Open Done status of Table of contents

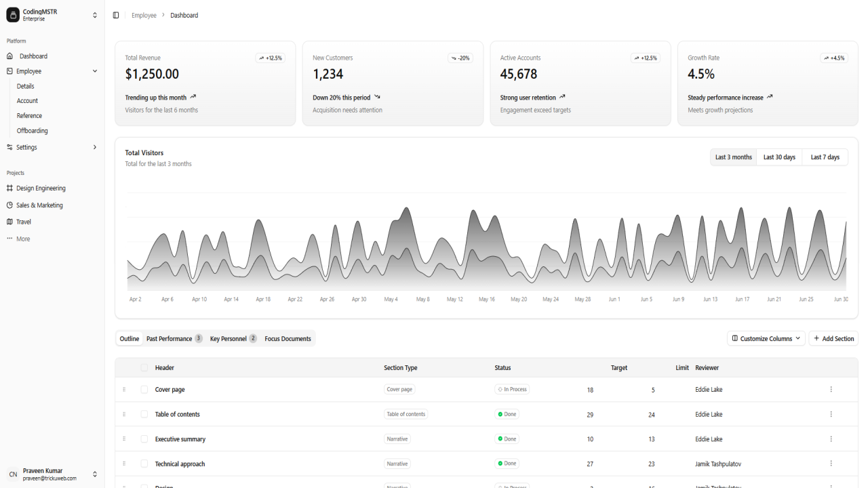pyautogui.click(x=507, y=414)
